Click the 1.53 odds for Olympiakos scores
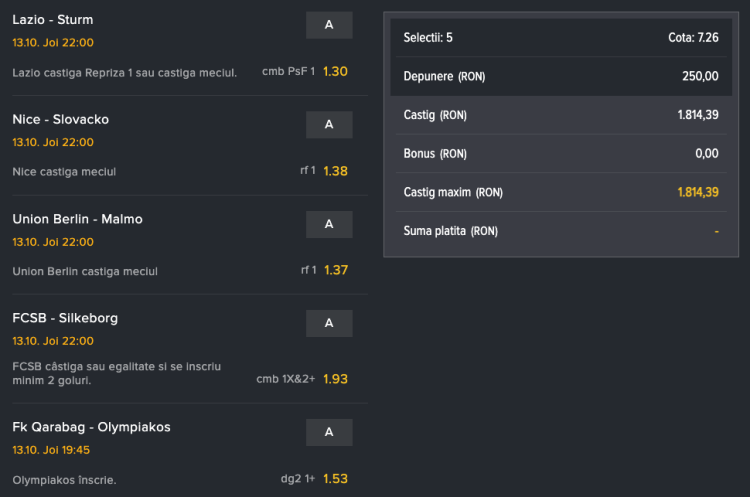Image resolution: width=750 pixels, height=497 pixels. (335, 479)
